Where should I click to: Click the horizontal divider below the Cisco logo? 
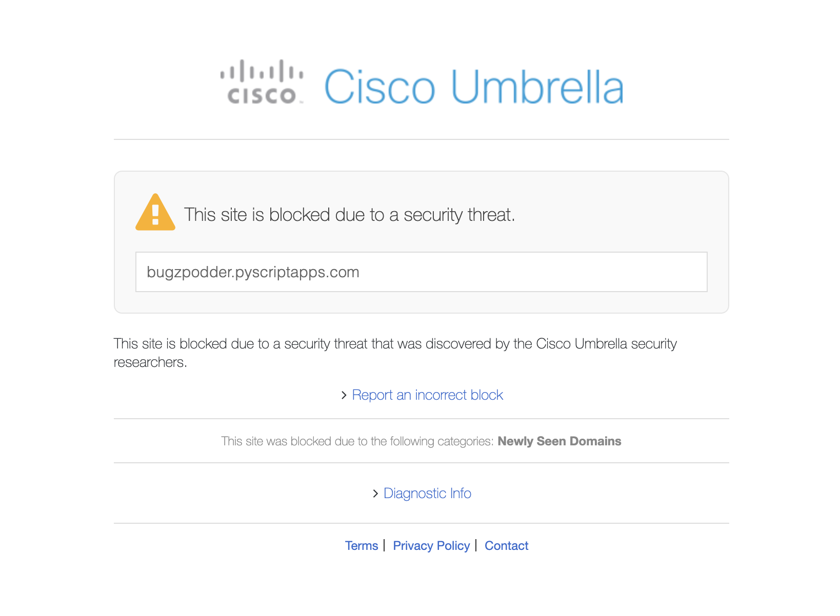pos(421,139)
